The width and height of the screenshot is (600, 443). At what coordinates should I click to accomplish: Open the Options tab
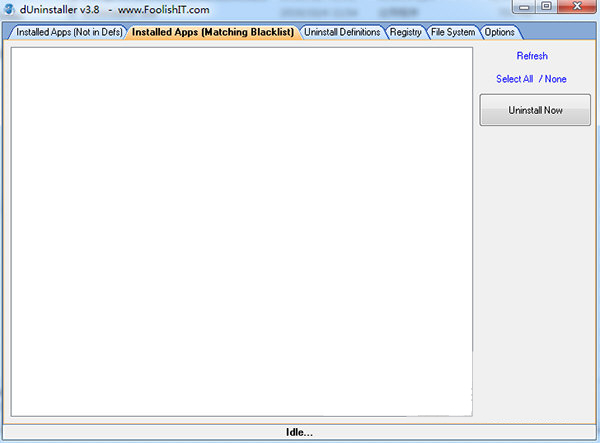(x=498, y=32)
